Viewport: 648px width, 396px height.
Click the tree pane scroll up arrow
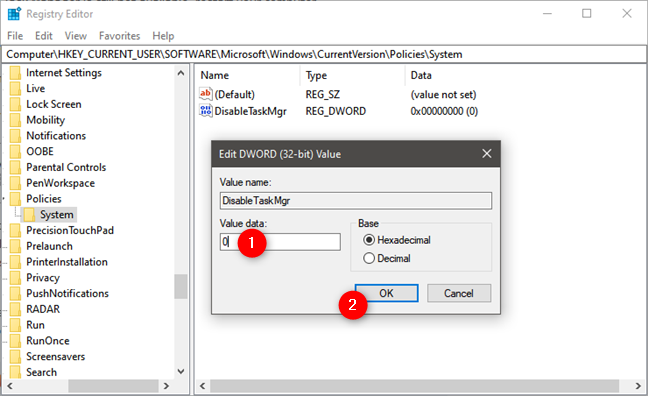[x=181, y=73]
